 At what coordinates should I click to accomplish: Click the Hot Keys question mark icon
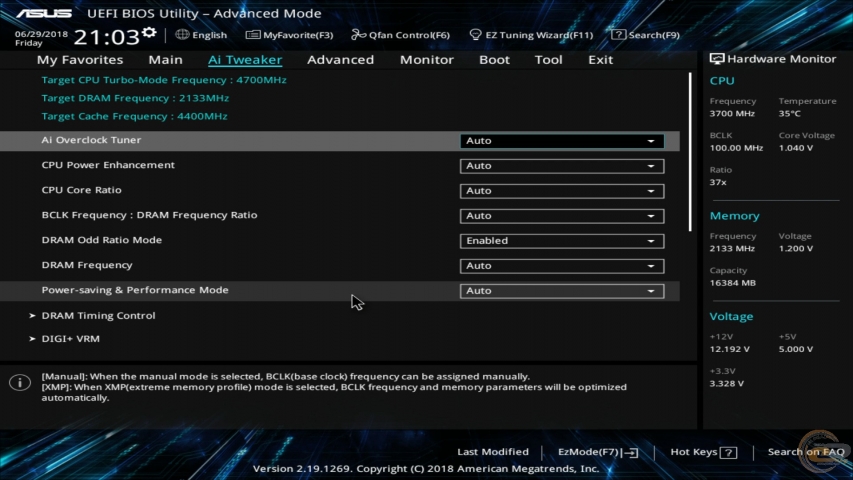click(x=728, y=452)
